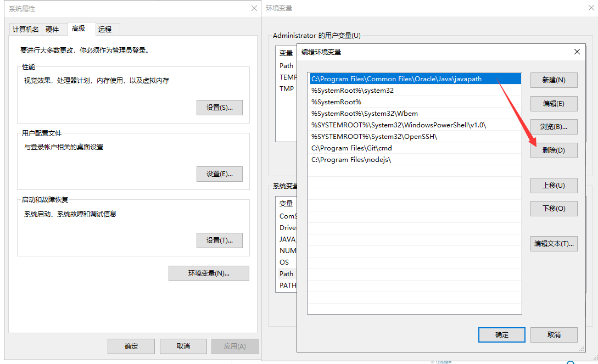
Task: Switch to the 硬件 tab
Action: 52,29
